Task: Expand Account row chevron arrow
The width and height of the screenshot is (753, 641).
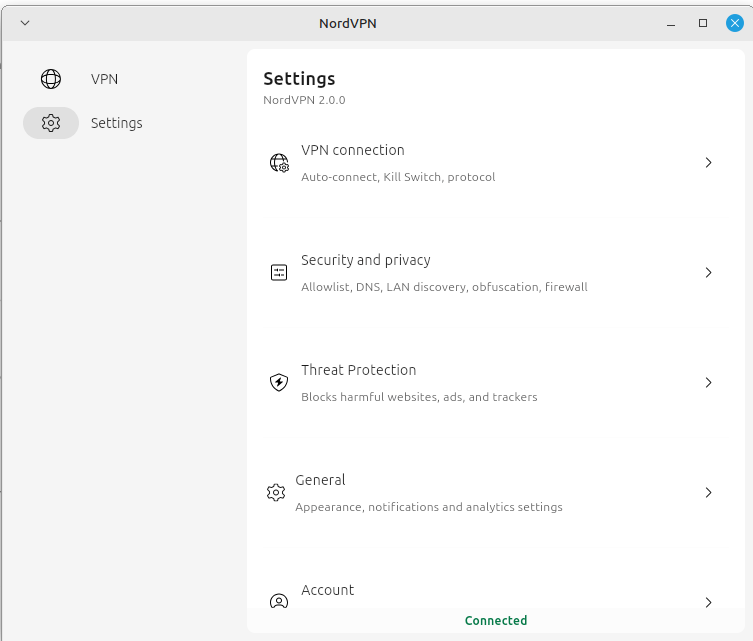Action: (x=708, y=603)
